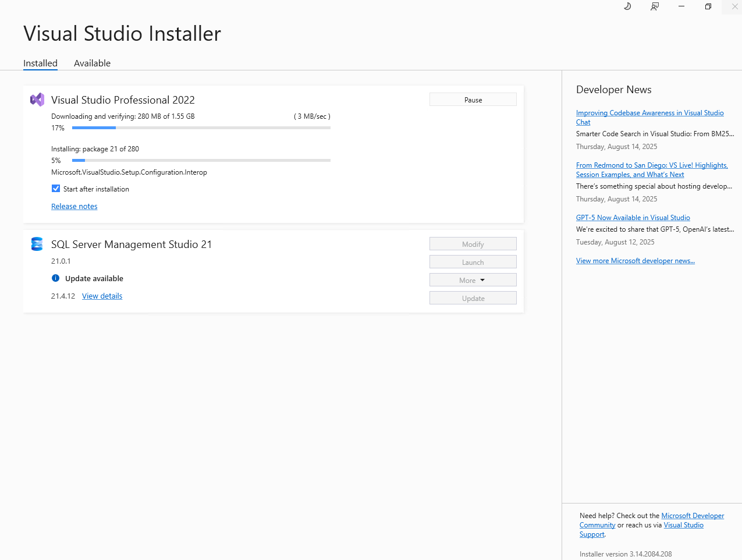This screenshot has height=560, width=742.
Task: Click the Update available info icon
Action: click(56, 278)
